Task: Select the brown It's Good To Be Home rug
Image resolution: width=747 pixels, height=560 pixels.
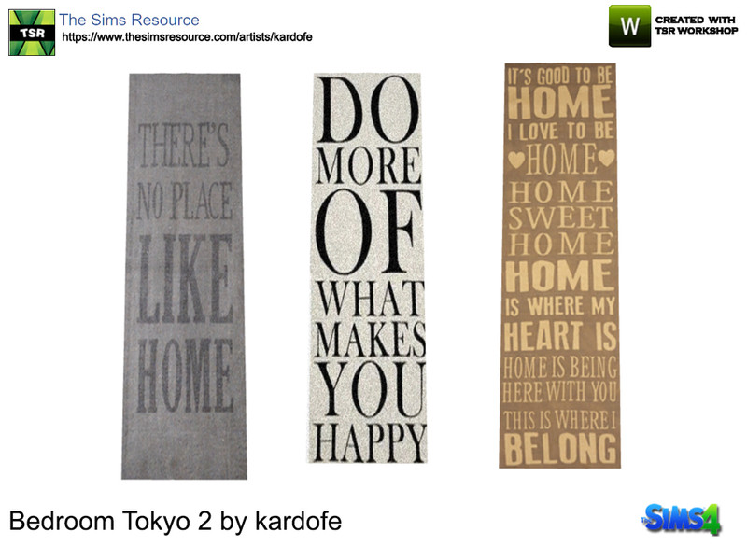Action: point(559,266)
